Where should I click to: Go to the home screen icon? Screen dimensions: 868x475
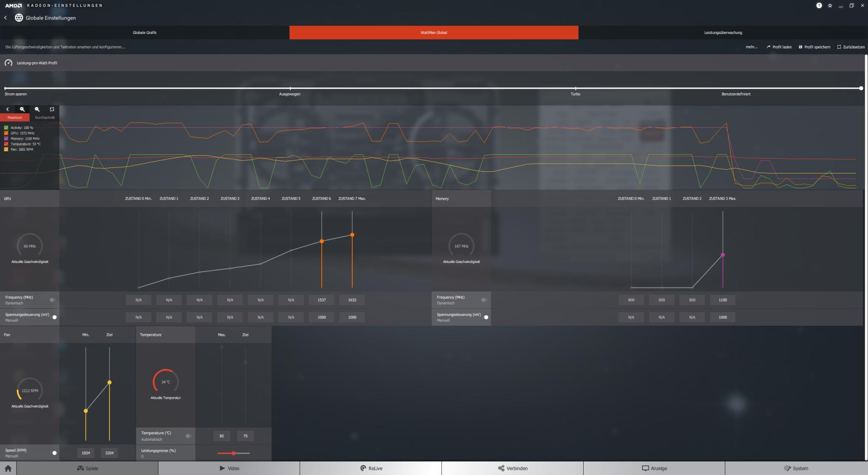coord(8,468)
